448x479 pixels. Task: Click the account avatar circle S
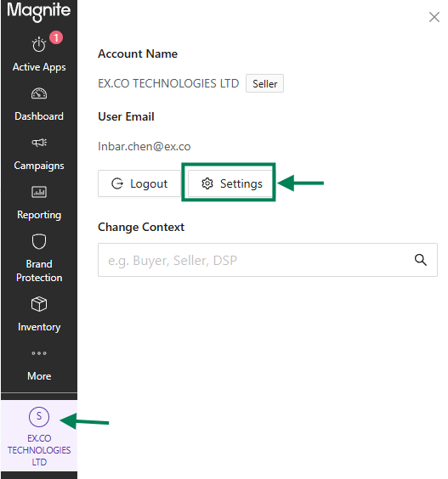coord(39,417)
